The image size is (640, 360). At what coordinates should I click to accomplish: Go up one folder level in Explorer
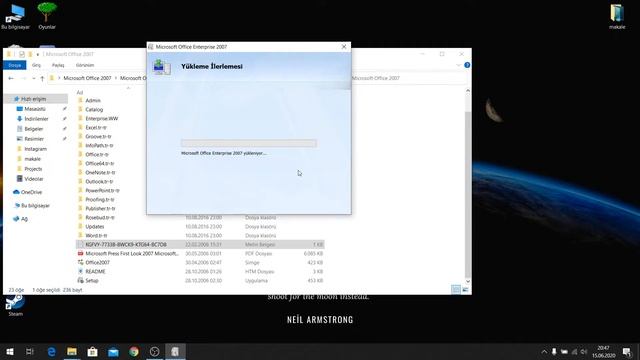[42, 78]
